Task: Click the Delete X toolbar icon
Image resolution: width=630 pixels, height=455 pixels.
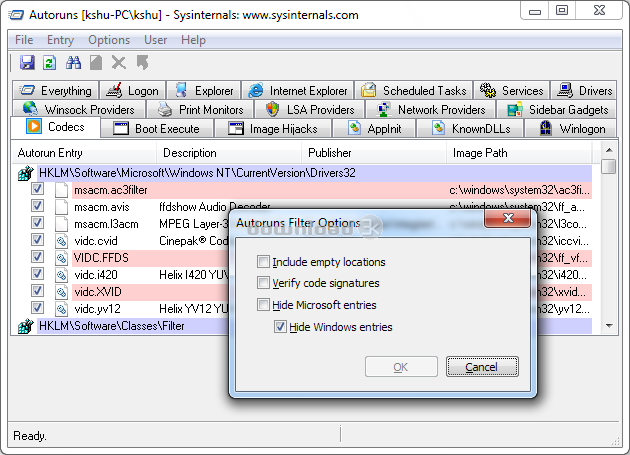Action: [x=119, y=63]
